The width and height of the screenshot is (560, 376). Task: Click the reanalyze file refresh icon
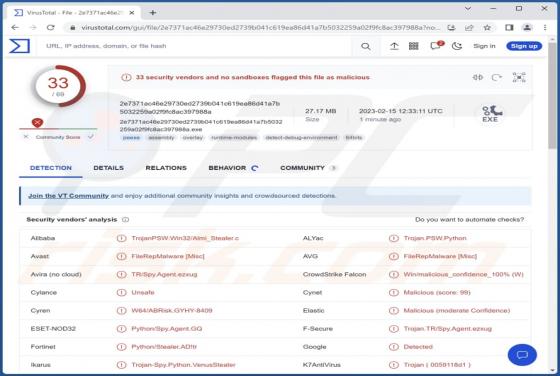coord(497,77)
